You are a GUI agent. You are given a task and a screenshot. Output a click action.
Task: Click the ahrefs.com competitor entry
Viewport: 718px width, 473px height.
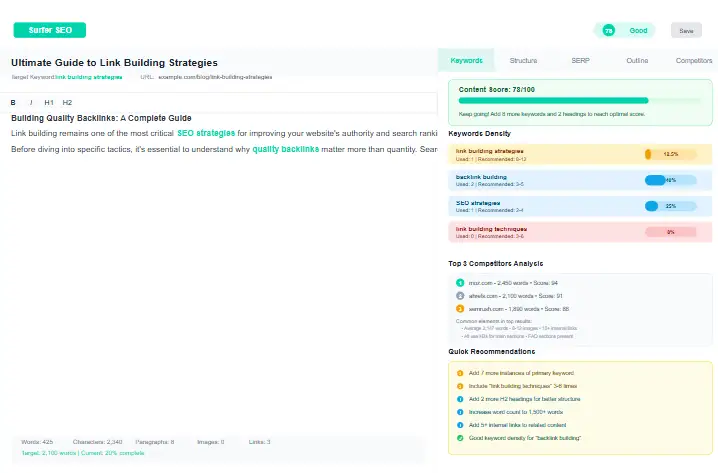[x=515, y=296]
